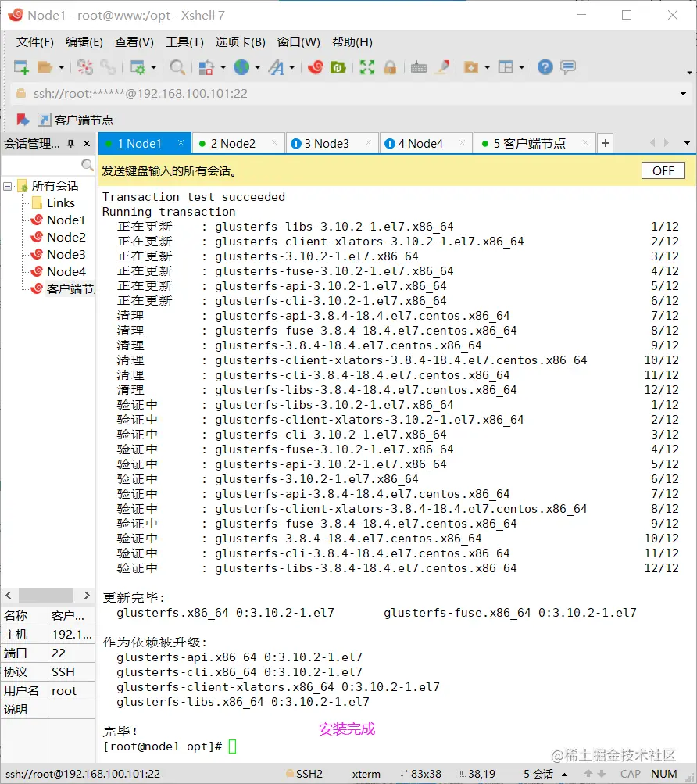Image resolution: width=697 pixels, height=784 pixels.
Task: Add a new tab with plus button
Action: [x=605, y=144]
